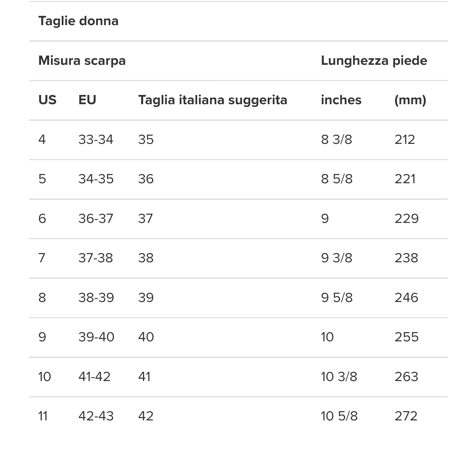Click the Misura scarpa header
Image resolution: width=476 pixels, height=472 pixels.
pyautogui.click(x=82, y=61)
